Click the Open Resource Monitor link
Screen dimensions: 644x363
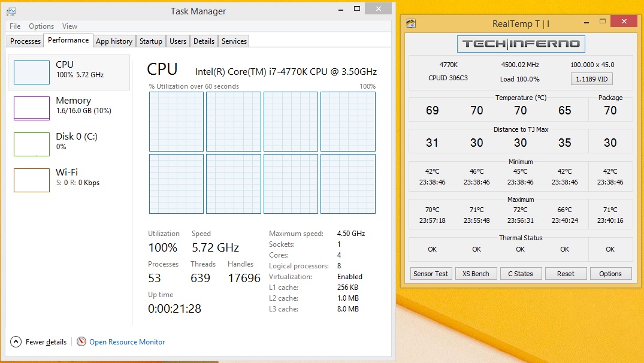127,342
